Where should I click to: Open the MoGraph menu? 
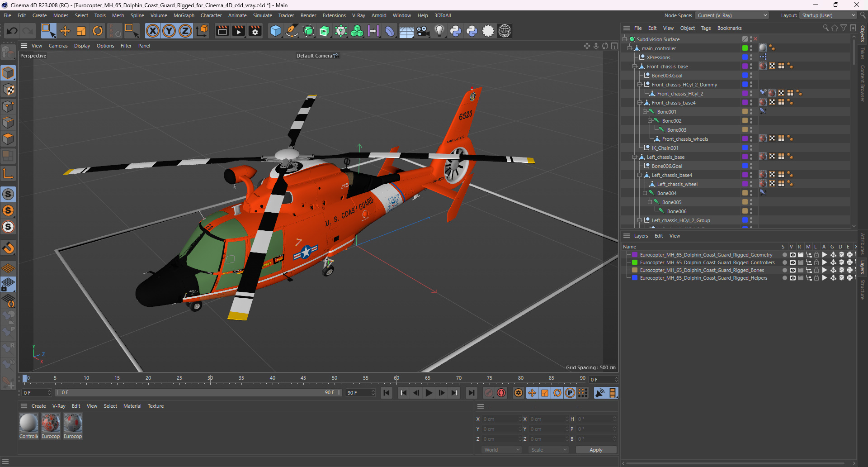pyautogui.click(x=184, y=15)
